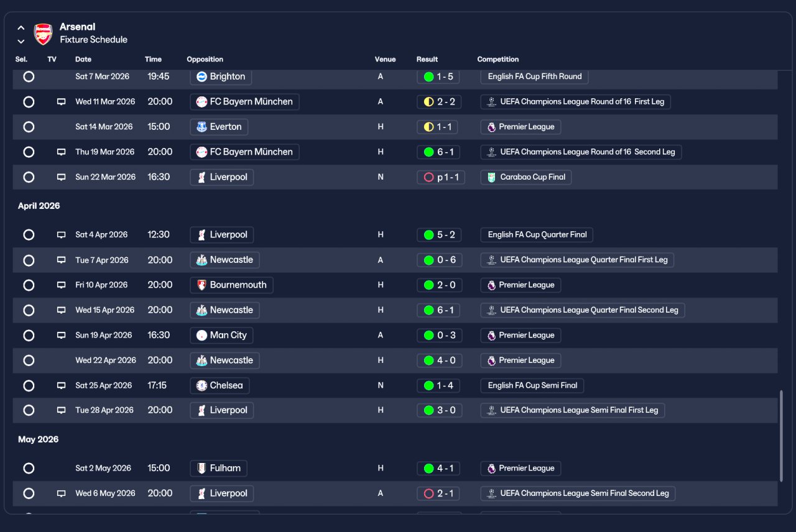Open UEFA Champions League Semi Final First Leg link
Viewport: 796px width, 532px height.
tap(572, 410)
